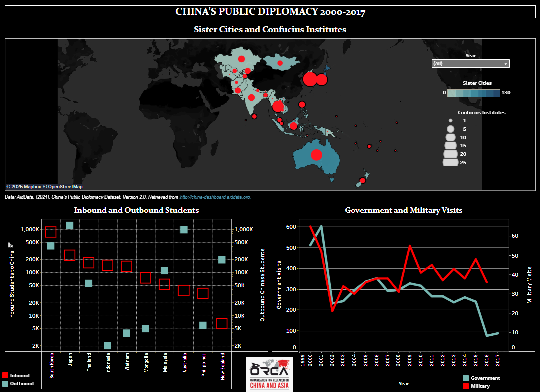Open the OpenStreetMap attribution link
The height and width of the screenshot is (392, 540).
tap(65, 186)
